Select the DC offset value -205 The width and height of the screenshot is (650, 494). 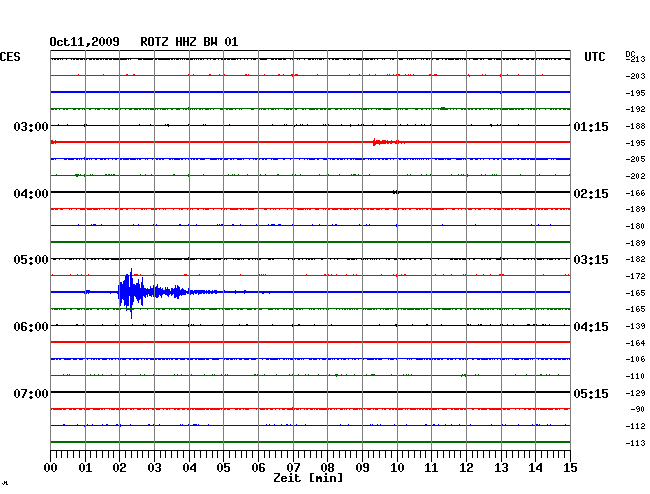tap(635, 159)
